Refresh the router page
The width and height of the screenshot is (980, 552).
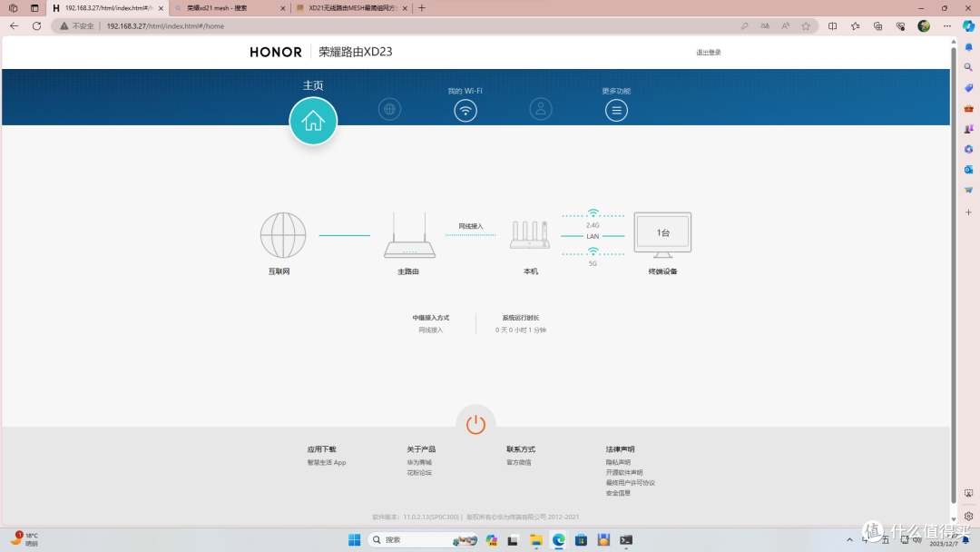(37, 26)
